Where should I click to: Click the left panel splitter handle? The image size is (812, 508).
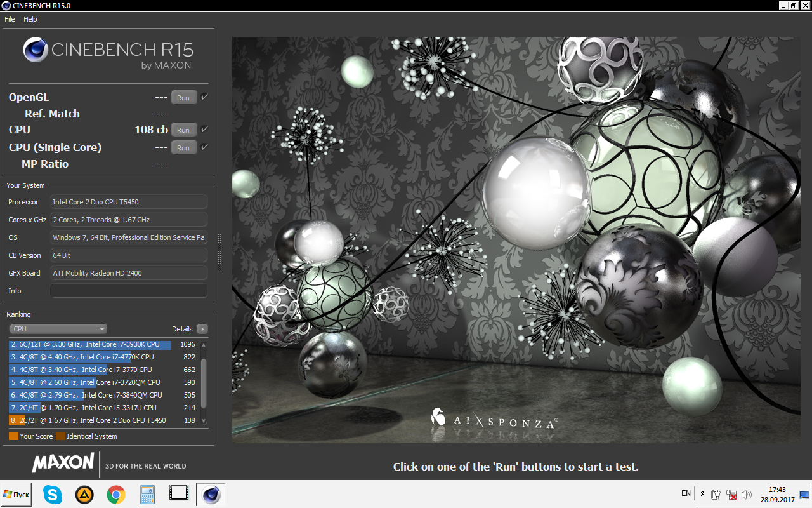220,253
